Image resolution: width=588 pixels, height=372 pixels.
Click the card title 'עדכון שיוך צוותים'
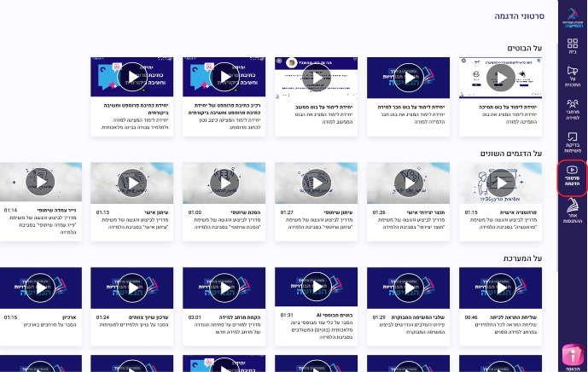tap(148, 317)
